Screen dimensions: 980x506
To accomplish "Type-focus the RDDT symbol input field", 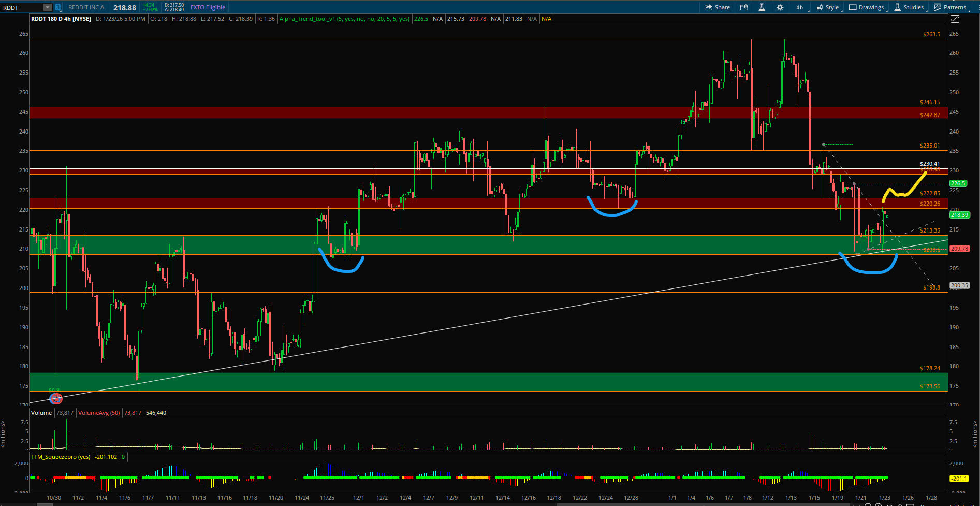I will pos(22,7).
